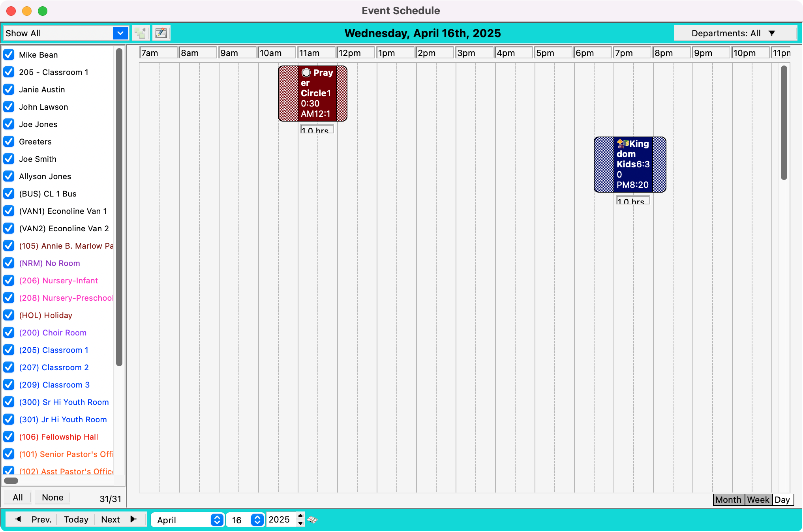This screenshot has width=803, height=532.
Task: Switch to the Month view tab
Action: coord(728,500)
